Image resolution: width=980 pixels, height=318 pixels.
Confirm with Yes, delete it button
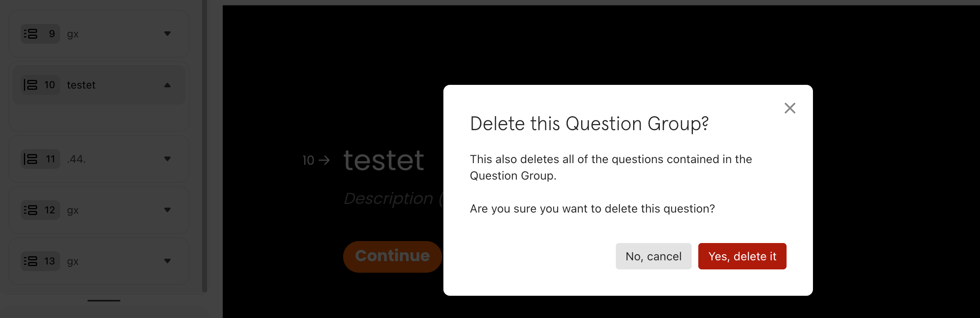click(742, 256)
